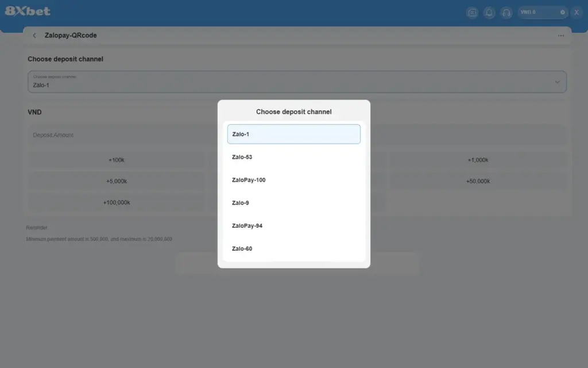Screen dimensions: 588x368
Task: Choose ZaloPay-100 from the channel list
Action: [293, 180]
